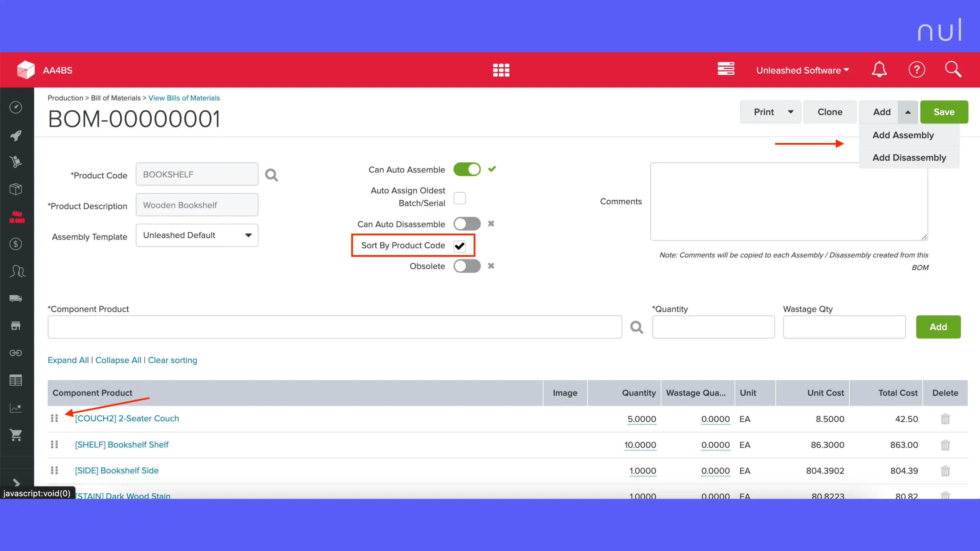
Task: Open the Unleashed Software account menu
Action: click(802, 70)
